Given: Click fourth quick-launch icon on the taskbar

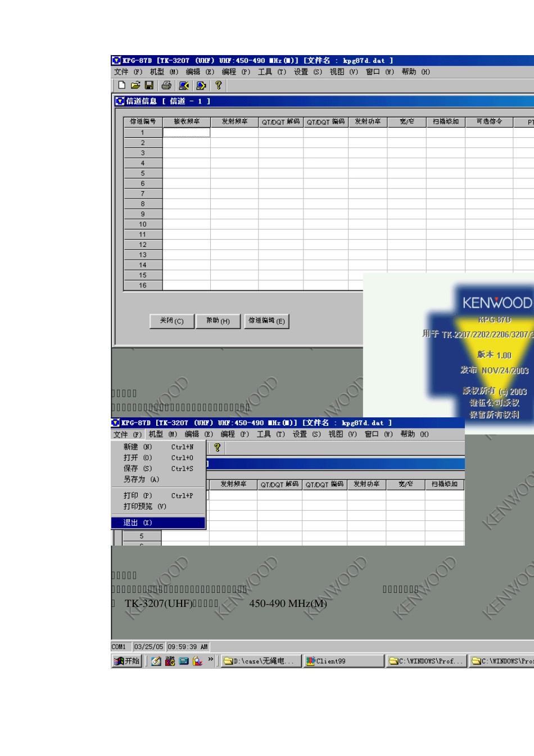Looking at the screenshot, I should (197, 661).
